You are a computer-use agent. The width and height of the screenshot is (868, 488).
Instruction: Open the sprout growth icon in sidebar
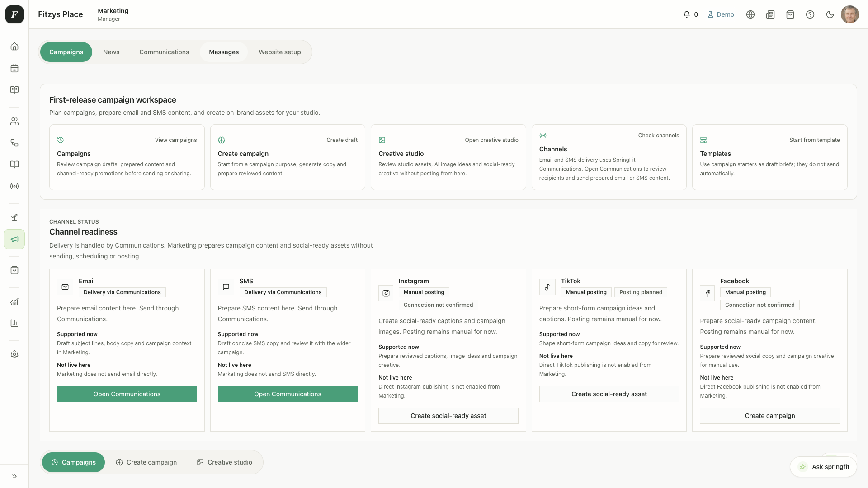point(14,217)
